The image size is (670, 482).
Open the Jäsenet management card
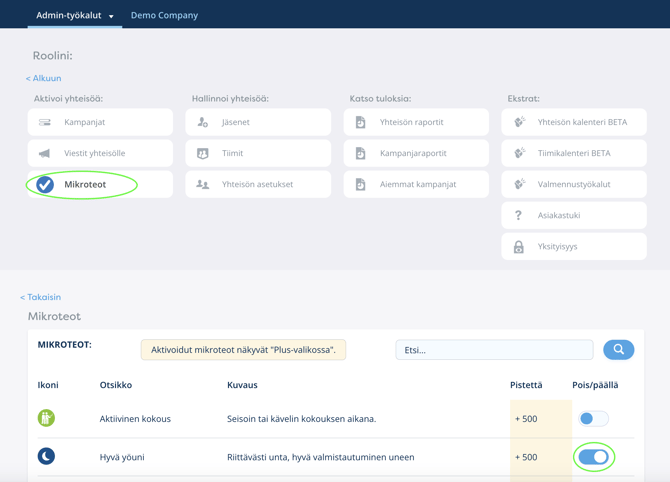point(258,122)
